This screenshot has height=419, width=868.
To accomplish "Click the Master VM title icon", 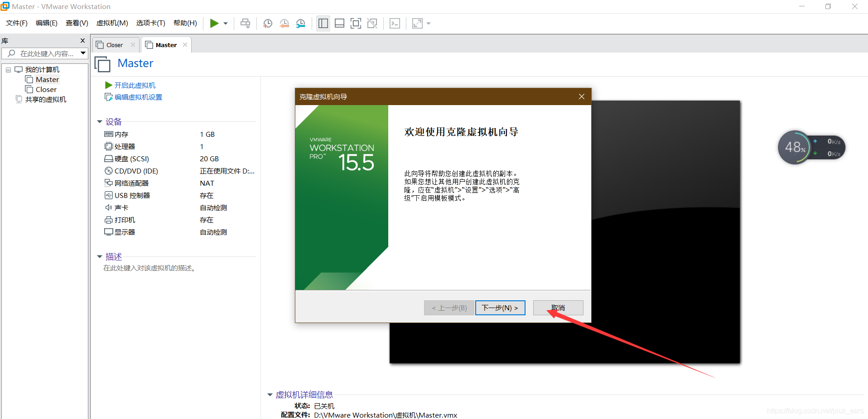I will coord(102,64).
